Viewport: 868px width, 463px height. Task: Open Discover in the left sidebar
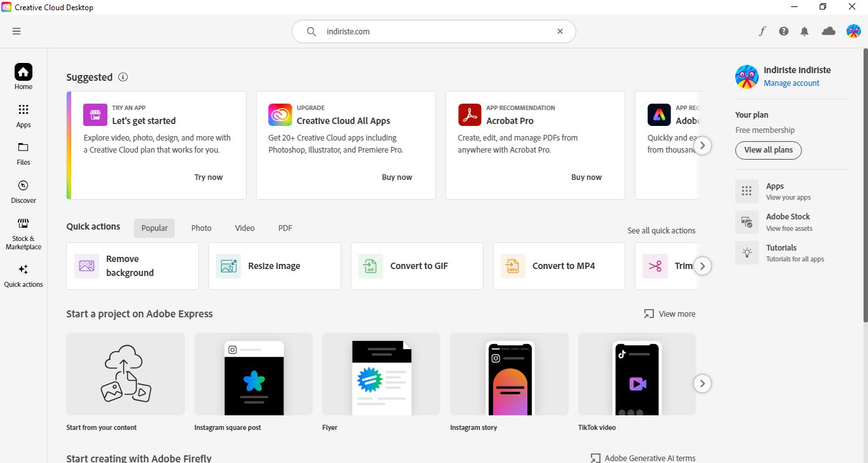coord(24,191)
